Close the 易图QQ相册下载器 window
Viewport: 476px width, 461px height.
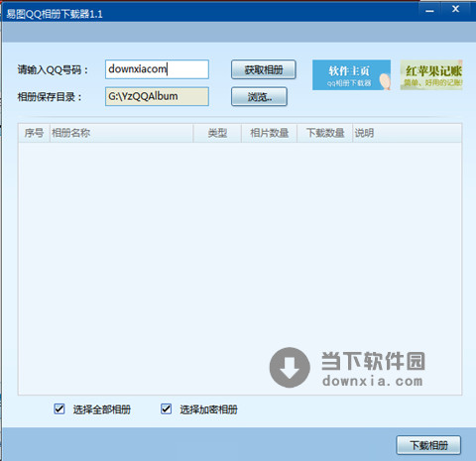tap(455, 9)
